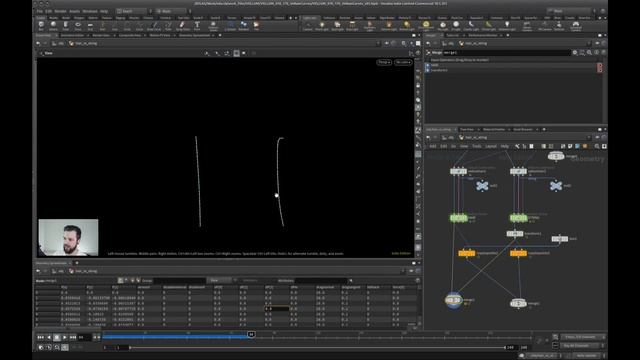Click the obj path button in scene view
This screenshot has width=640, height=360.
click(x=58, y=44)
